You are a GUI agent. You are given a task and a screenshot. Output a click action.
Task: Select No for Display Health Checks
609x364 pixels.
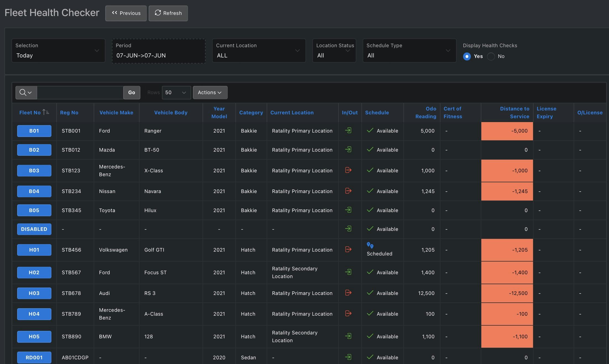[x=491, y=56]
